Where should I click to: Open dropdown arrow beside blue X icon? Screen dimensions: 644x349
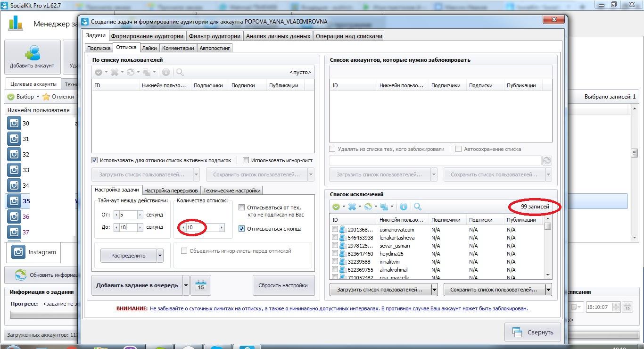pos(359,207)
